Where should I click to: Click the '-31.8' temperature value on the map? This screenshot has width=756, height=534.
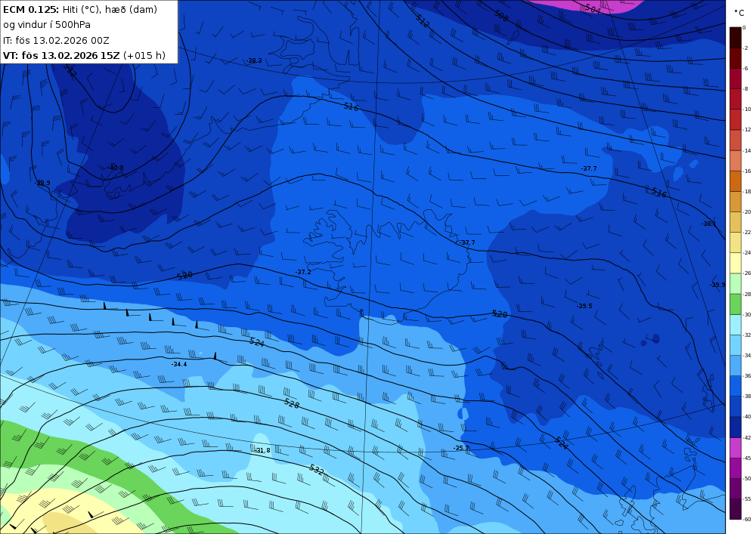(x=262, y=450)
